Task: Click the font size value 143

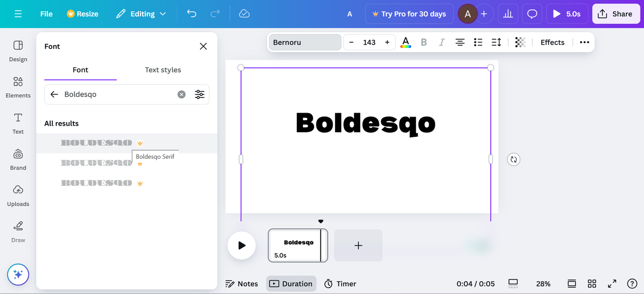Action: click(x=369, y=42)
